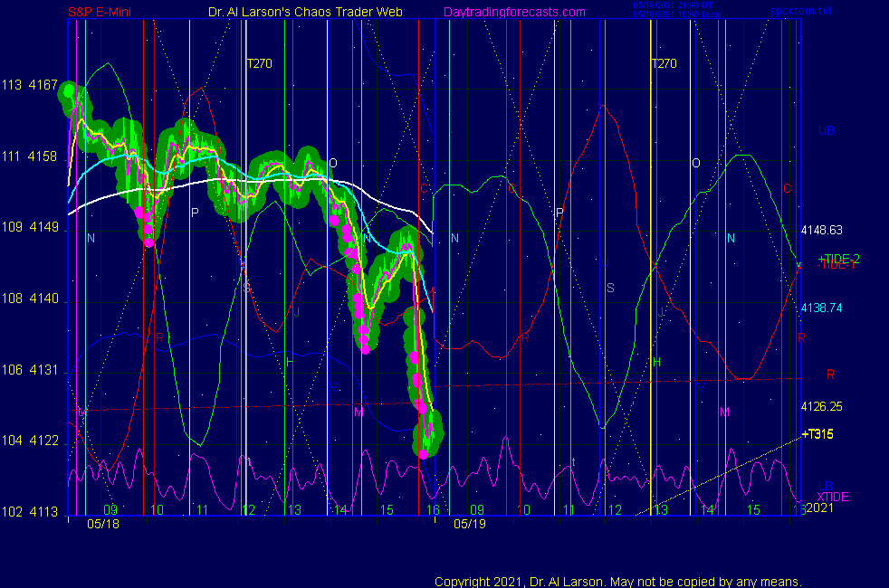Viewport: 889px width, 588px height.
Task: Select the "Dr. Al Larson's Chaos Trader Web" heading
Action: point(306,12)
